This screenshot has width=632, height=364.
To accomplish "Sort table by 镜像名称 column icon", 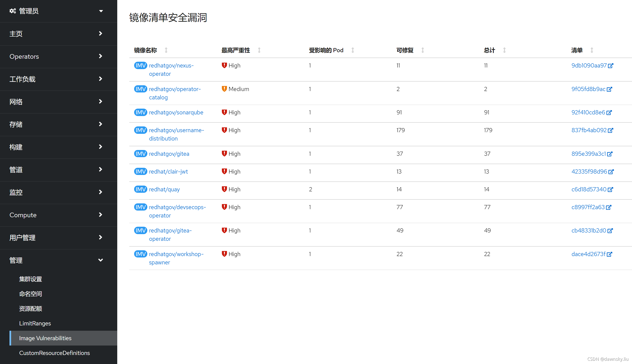I will [x=166, y=50].
